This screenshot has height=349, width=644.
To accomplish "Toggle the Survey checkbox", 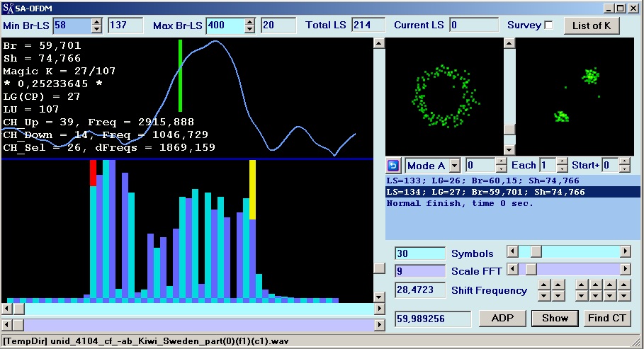I will [548, 25].
